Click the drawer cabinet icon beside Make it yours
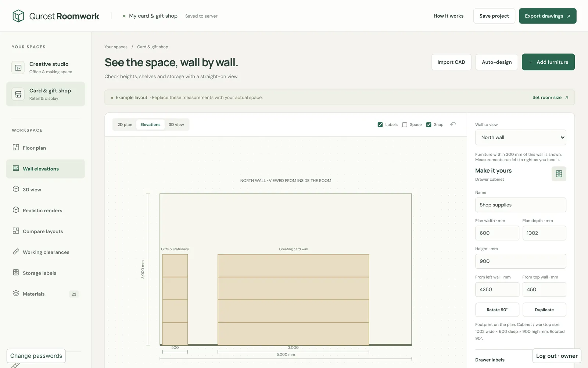 coord(559,174)
